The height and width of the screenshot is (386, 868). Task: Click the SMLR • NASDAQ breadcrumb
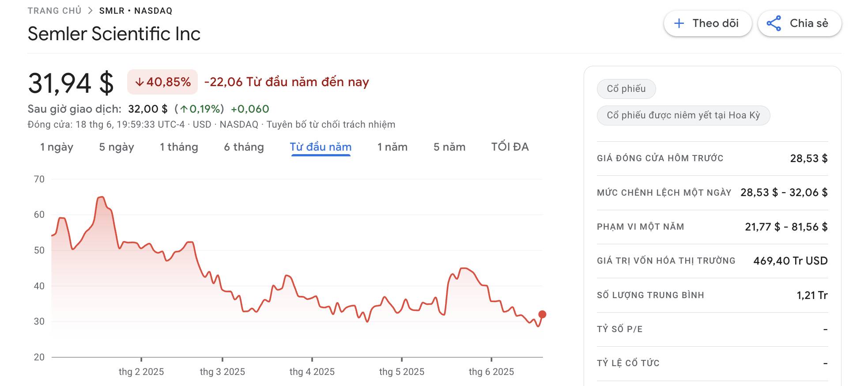coord(136,11)
